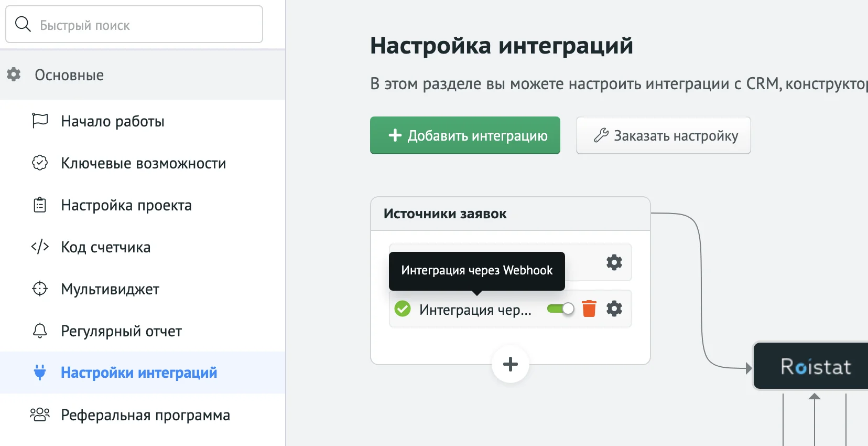Image resolution: width=868 pixels, height=446 pixels.
Task: Click the wrench icon in Заказать настройку
Action: (x=601, y=135)
